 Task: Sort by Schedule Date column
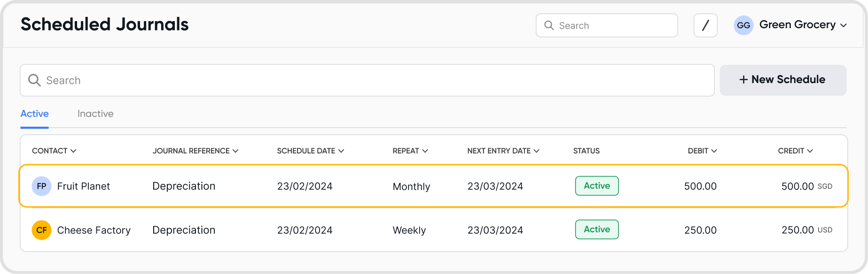[x=310, y=151]
